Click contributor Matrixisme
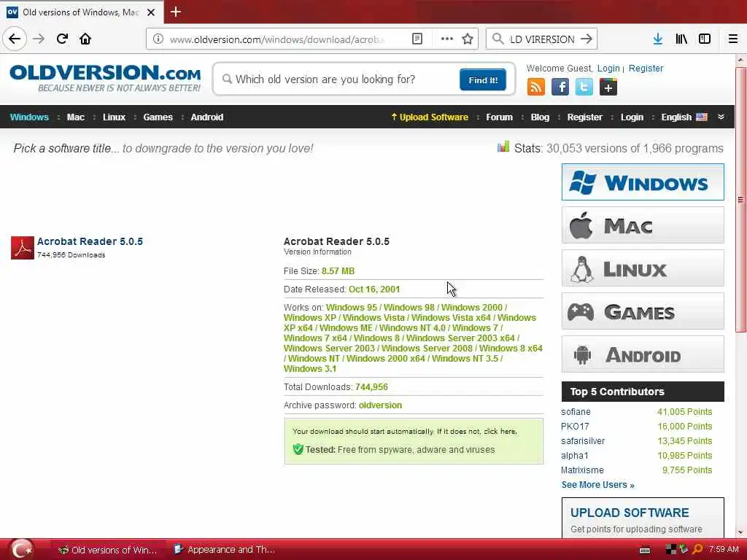The image size is (747, 560). (582, 470)
